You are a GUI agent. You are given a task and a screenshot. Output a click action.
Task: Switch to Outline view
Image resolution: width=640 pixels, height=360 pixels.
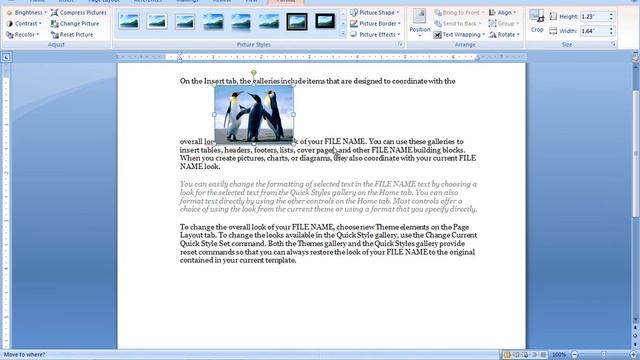point(534,355)
